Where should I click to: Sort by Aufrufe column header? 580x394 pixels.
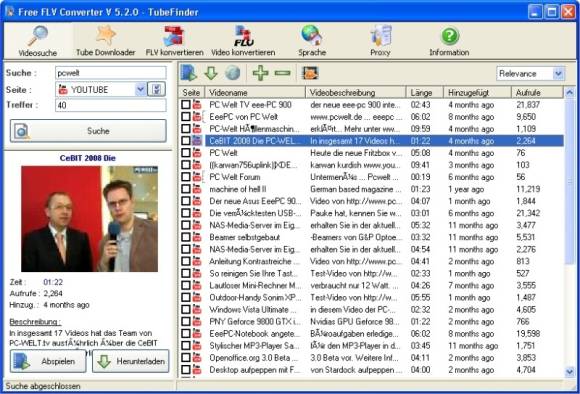click(x=537, y=92)
